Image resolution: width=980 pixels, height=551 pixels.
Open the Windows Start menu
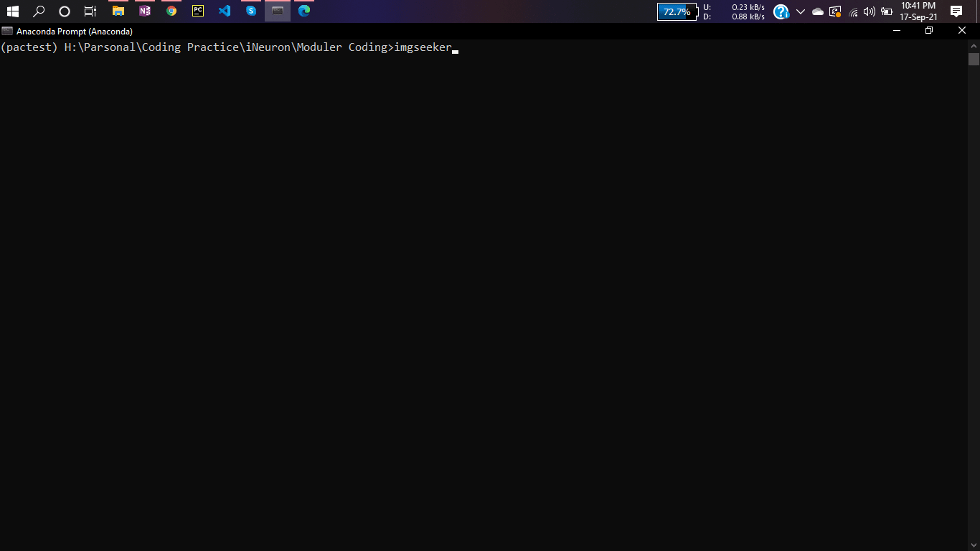[12, 11]
